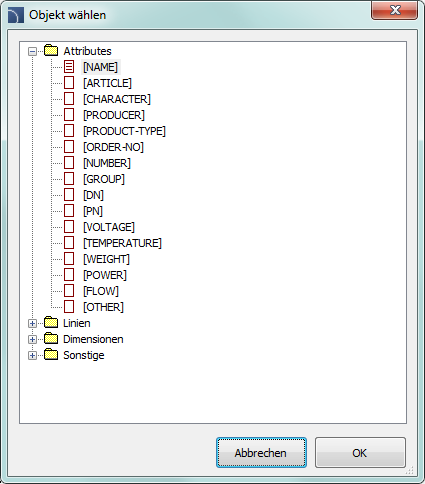Select the [CHARACTER] attribute item
Image resolution: width=425 pixels, height=484 pixels.
tap(117, 99)
